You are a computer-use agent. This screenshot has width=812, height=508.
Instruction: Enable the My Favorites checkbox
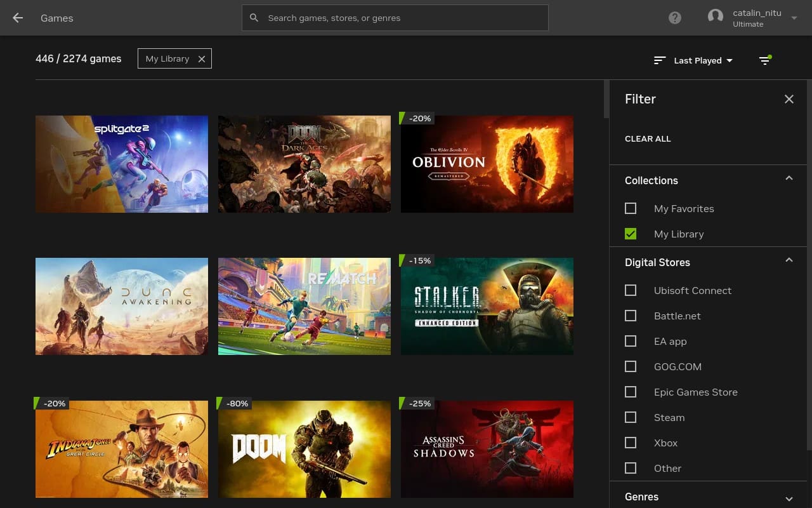click(x=631, y=208)
